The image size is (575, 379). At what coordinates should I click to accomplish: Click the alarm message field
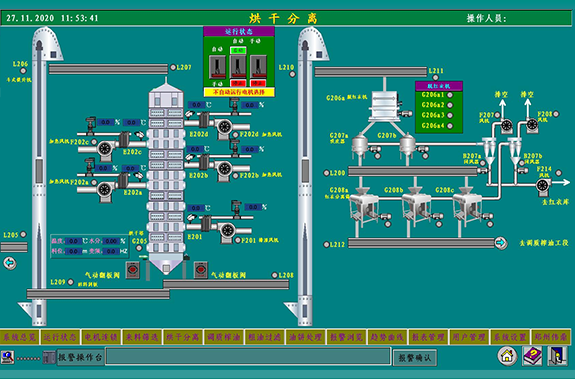pos(248,356)
